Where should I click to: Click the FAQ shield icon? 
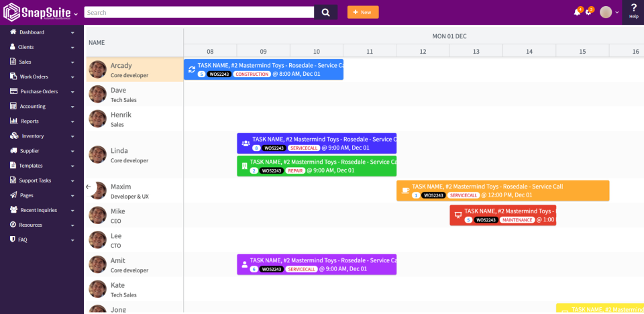(x=13, y=240)
